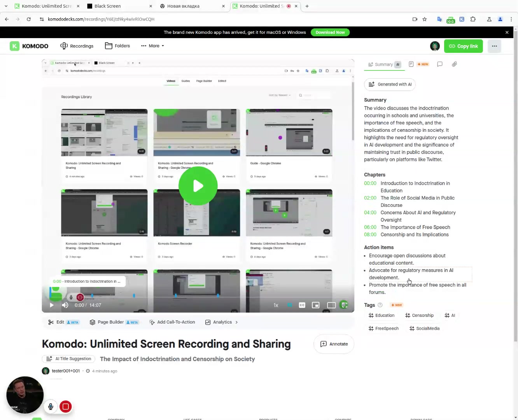Jump to chapter at 00:00
Image resolution: width=518 pixels, height=420 pixels.
(370, 184)
